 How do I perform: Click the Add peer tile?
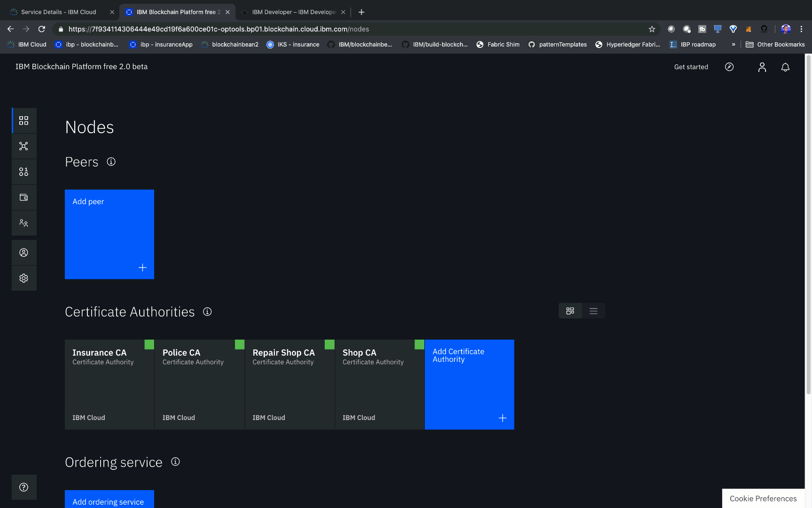[x=109, y=234]
